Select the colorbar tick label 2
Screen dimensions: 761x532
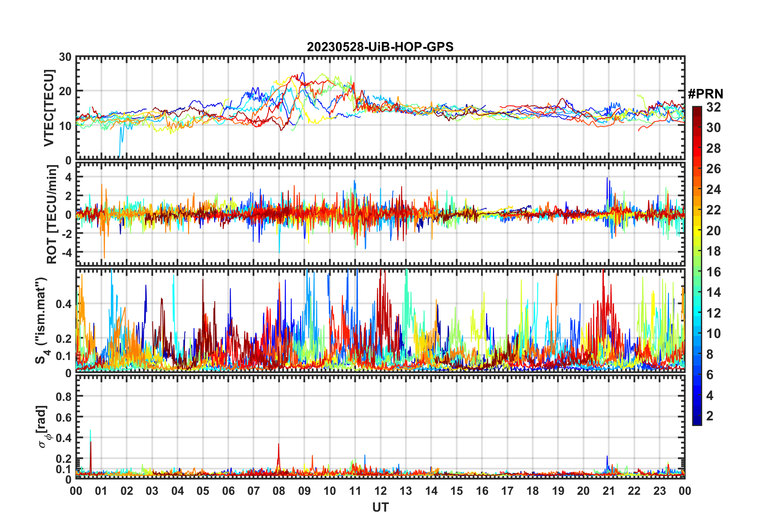710,416
